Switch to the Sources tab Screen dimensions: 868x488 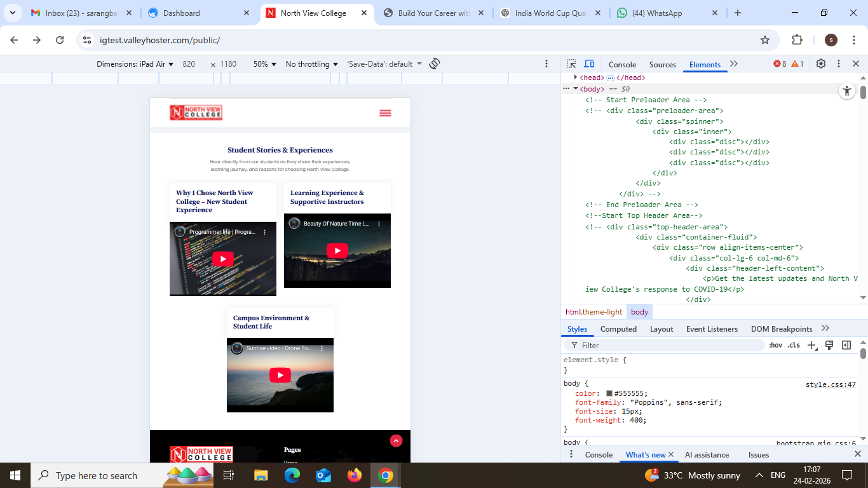point(663,65)
